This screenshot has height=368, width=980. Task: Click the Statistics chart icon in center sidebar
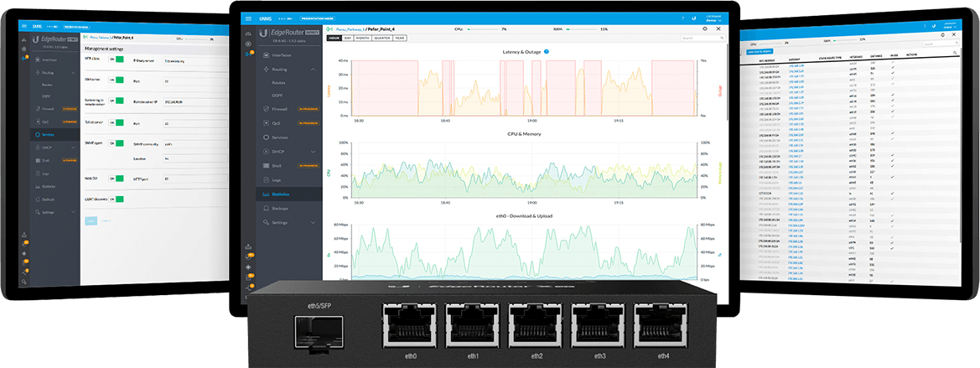coord(267,194)
